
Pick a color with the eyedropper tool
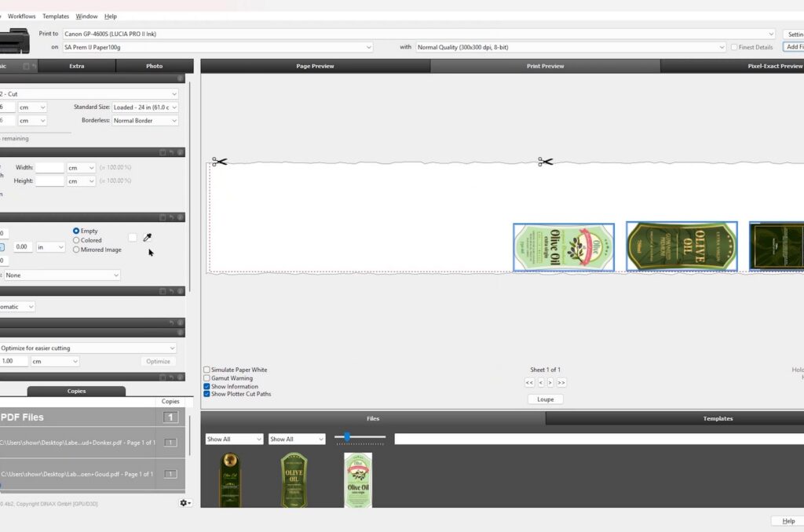[147, 237]
